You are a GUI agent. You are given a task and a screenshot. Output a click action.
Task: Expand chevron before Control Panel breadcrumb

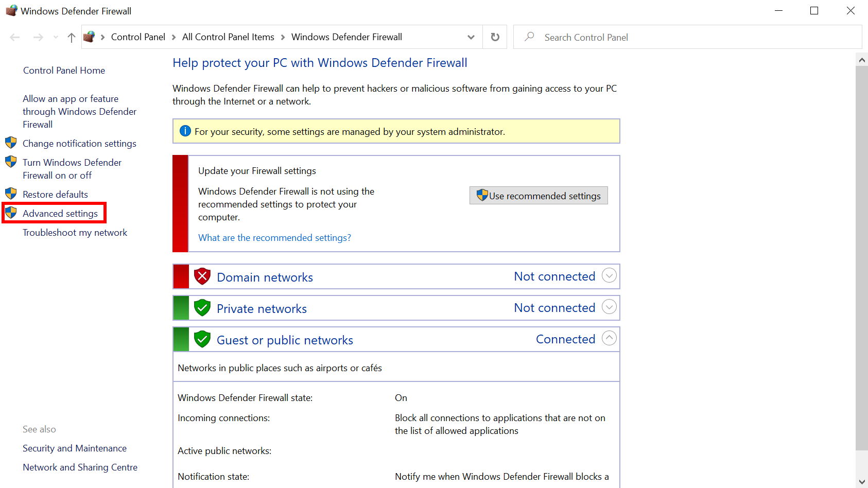click(x=103, y=37)
